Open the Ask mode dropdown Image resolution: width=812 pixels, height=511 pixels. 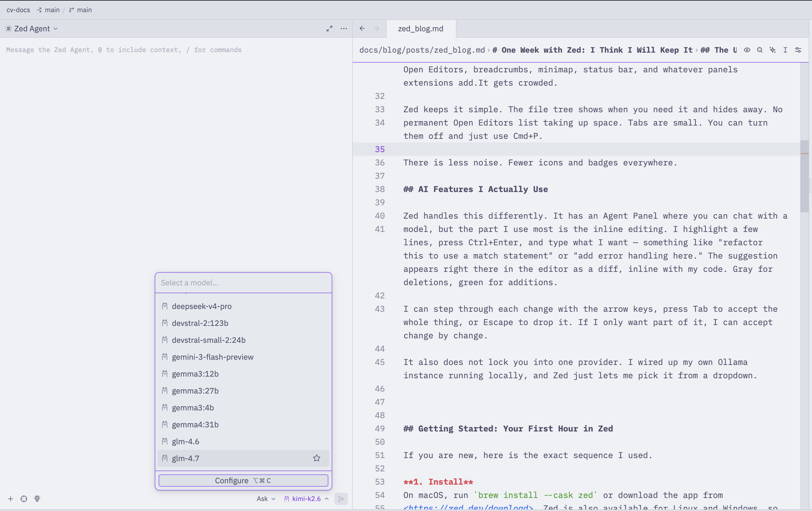[x=266, y=499]
